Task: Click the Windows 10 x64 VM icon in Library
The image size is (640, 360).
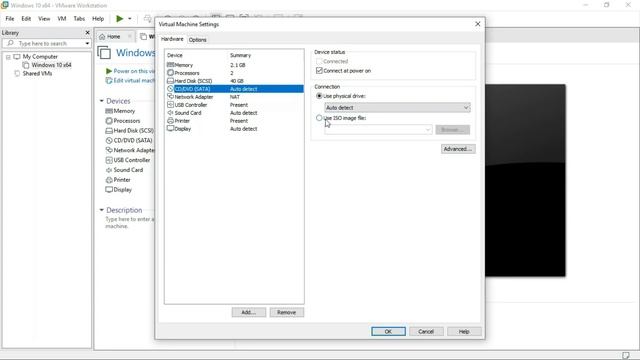Action: click(26, 65)
